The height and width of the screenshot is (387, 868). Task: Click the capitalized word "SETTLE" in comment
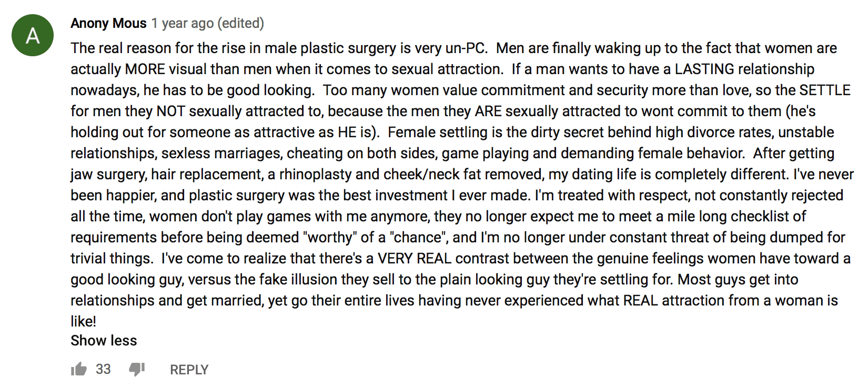point(824,90)
